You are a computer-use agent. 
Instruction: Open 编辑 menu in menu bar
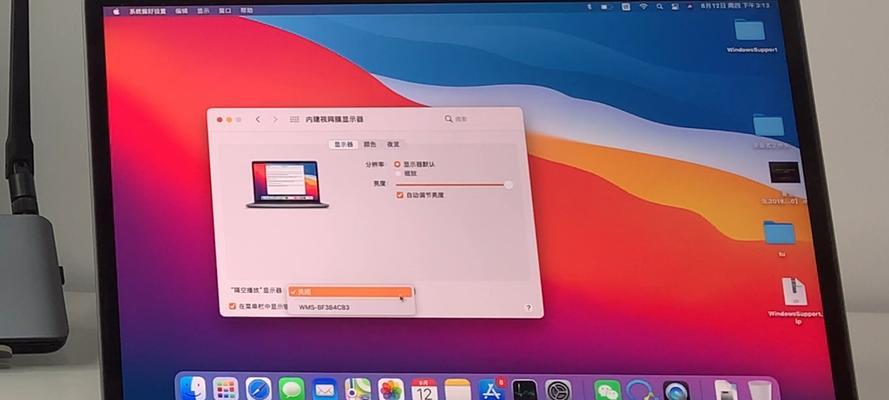(181, 11)
